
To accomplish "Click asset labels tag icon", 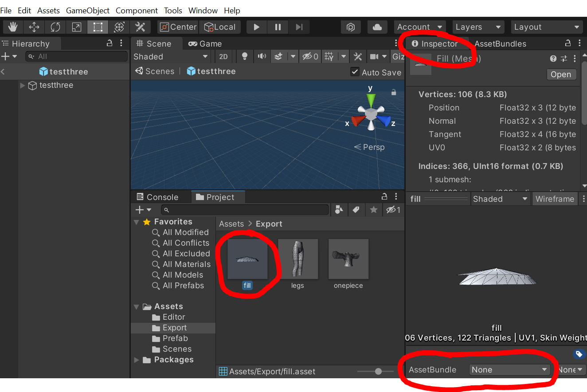I will (x=579, y=354).
